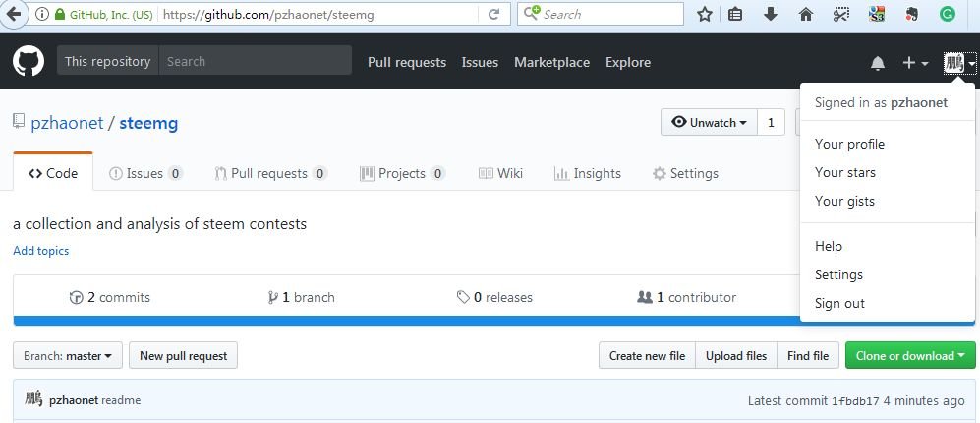Click the screenshot scissors extension icon
Image resolution: width=980 pixels, height=423 pixels.
(x=841, y=14)
